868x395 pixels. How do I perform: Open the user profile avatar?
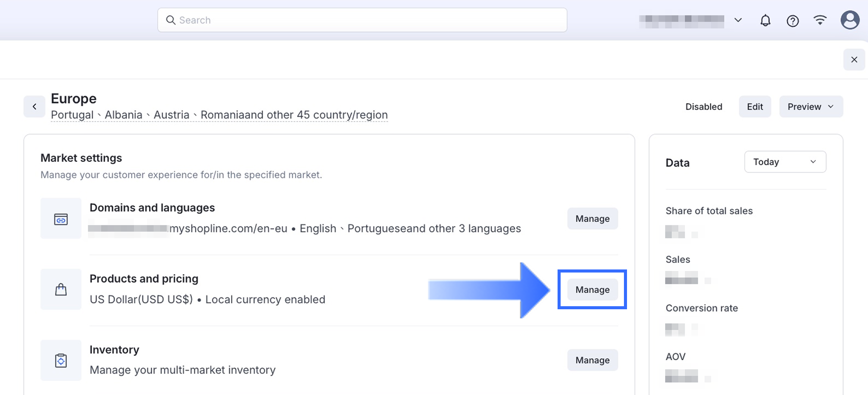(x=850, y=20)
